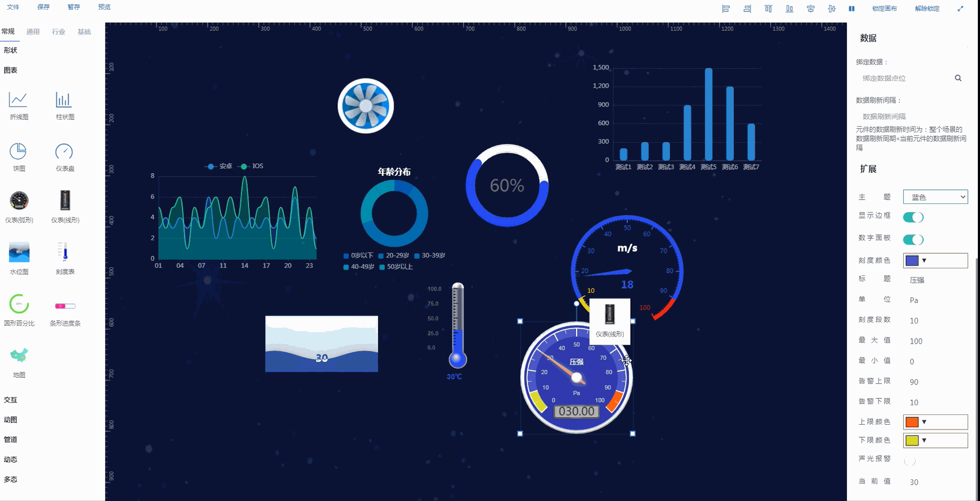The width and height of the screenshot is (980, 501).
Task: Click the align left icon
Action: (726, 9)
